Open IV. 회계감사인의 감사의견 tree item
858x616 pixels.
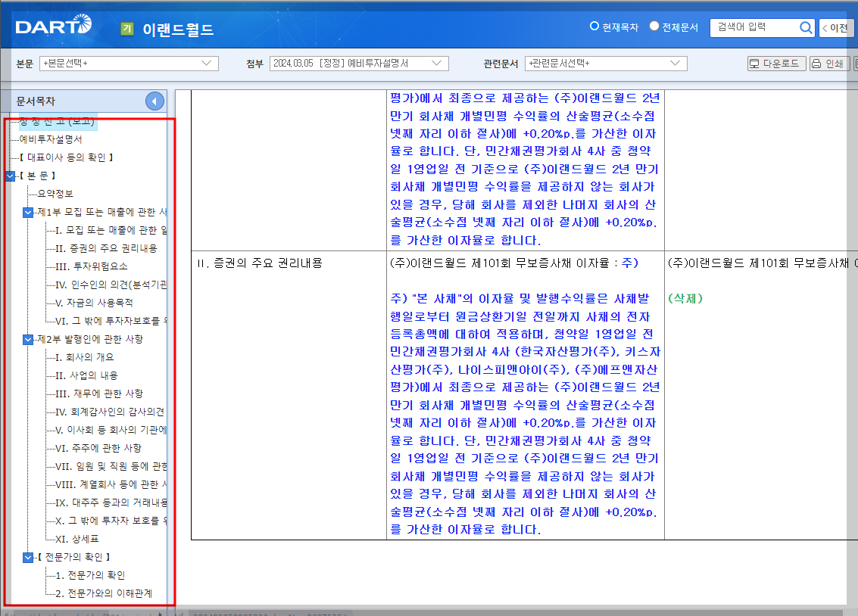110,412
